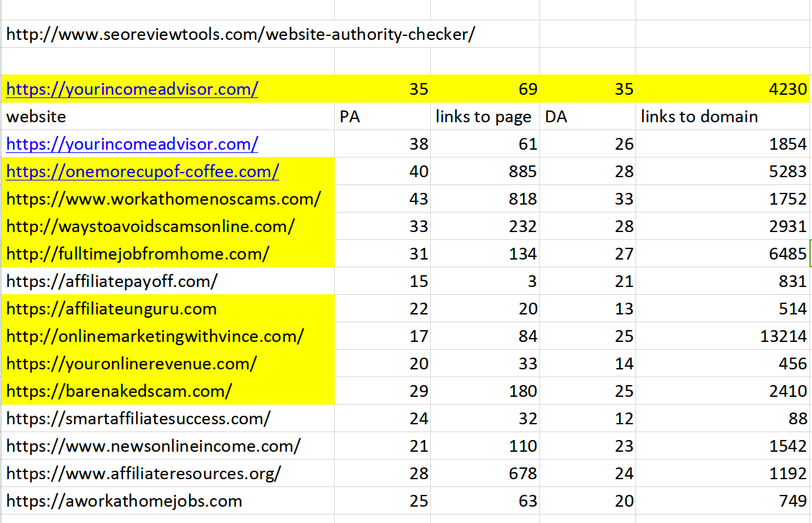The image size is (812, 523).
Task: Select PA value 29 for barenakedscam
Action: click(x=382, y=391)
